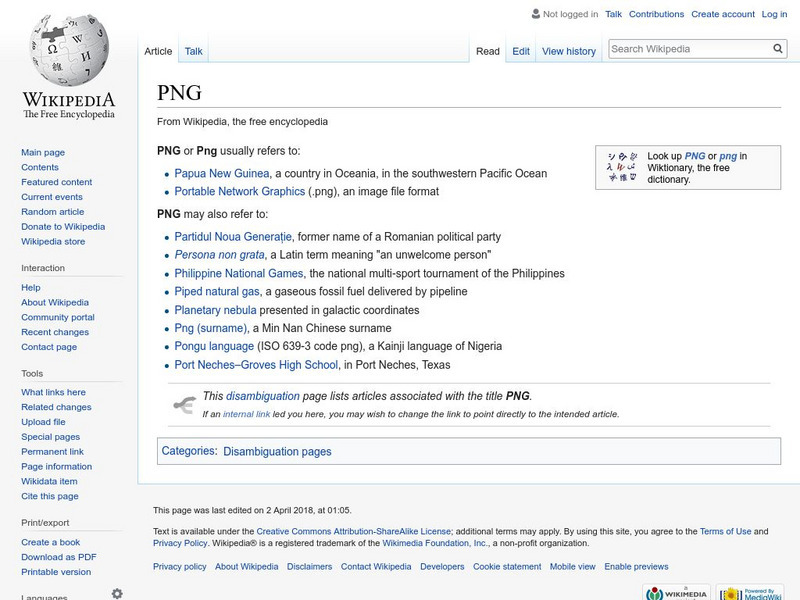Click the Wiktionary logo icon
This screenshot has width=800, height=600.
pos(622,167)
